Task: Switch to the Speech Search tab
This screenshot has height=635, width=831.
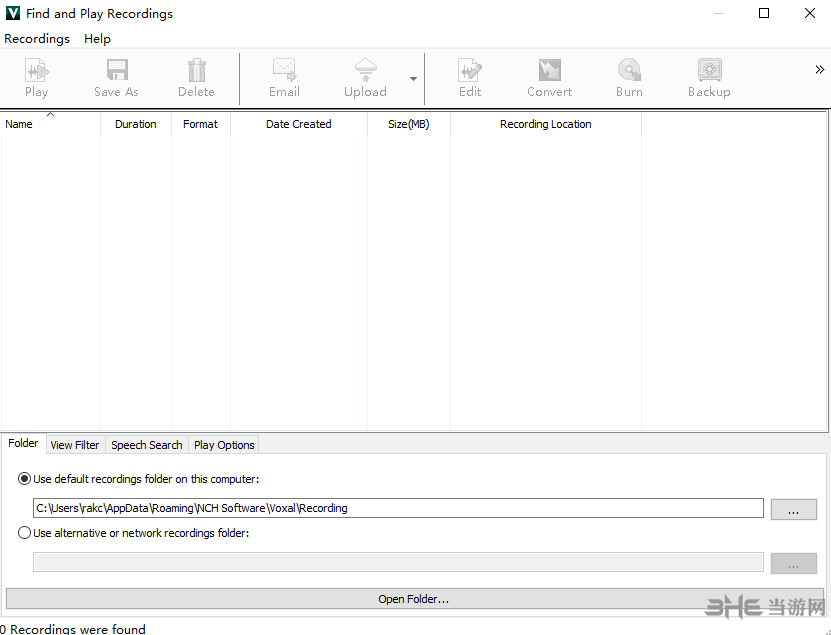Action: click(x=147, y=445)
